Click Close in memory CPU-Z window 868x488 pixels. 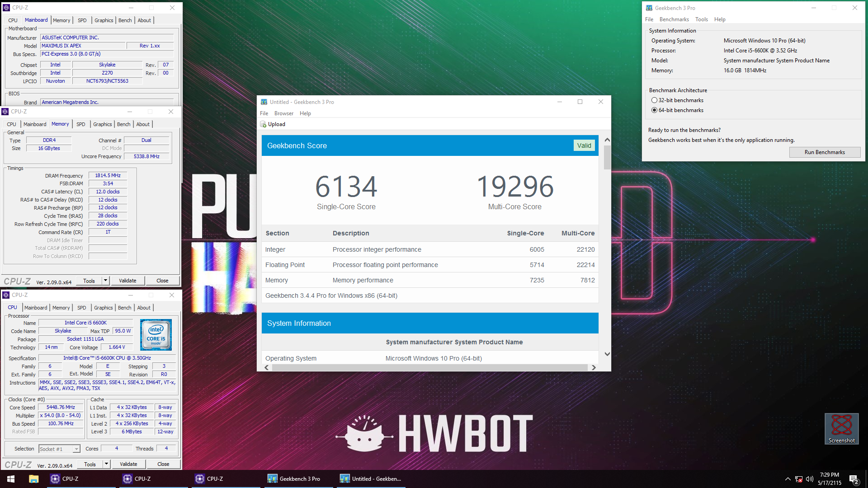pos(162,281)
